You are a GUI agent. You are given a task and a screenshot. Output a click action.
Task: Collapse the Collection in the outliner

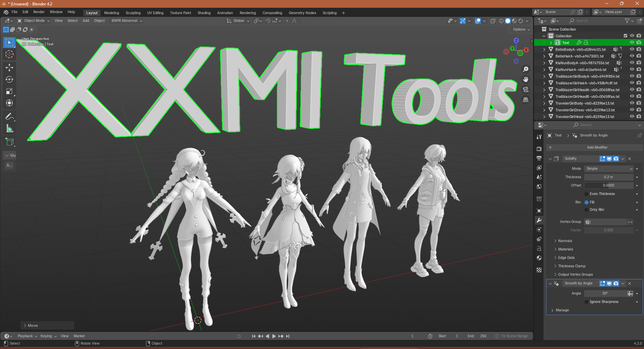click(x=543, y=36)
